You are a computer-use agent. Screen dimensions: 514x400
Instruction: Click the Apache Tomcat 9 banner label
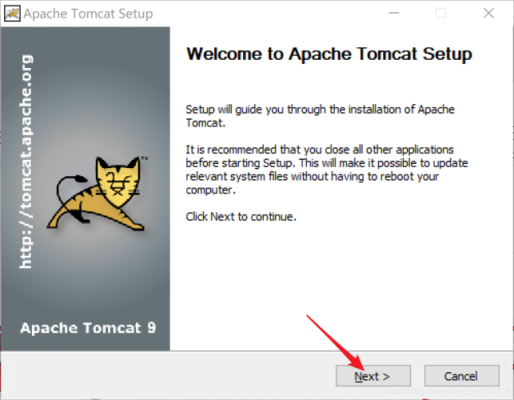click(x=88, y=328)
